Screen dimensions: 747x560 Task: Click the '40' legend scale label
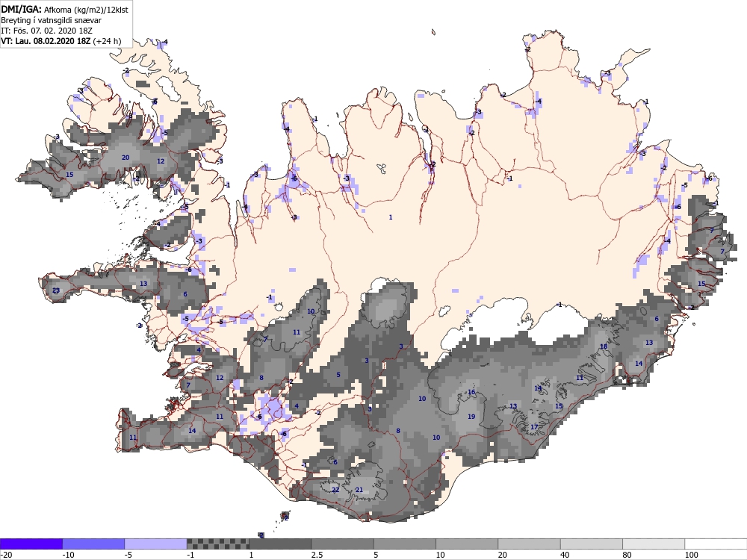click(x=565, y=555)
